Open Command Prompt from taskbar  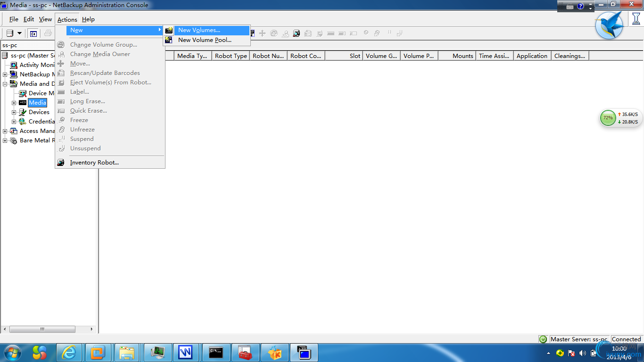[215, 353]
